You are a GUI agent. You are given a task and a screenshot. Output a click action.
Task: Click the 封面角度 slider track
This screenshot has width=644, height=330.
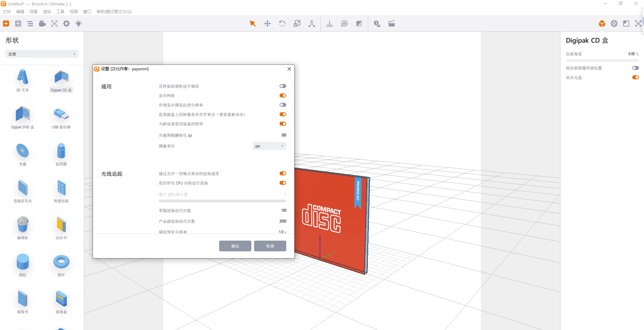coord(602,60)
